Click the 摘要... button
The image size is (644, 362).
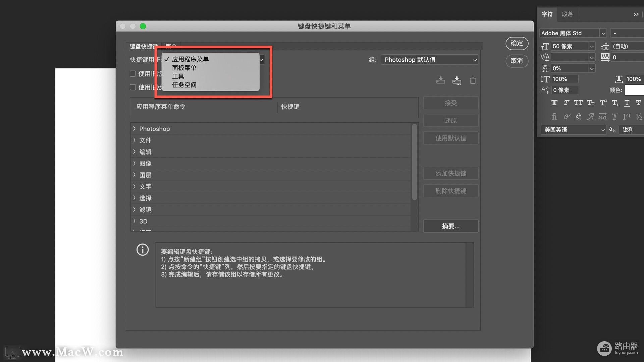[x=451, y=226]
